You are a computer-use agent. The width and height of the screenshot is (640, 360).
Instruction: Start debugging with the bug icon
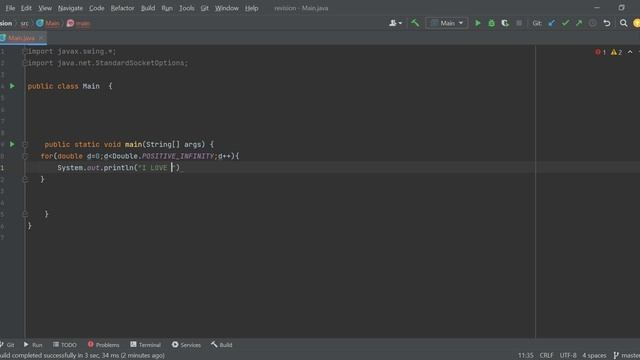click(x=491, y=23)
